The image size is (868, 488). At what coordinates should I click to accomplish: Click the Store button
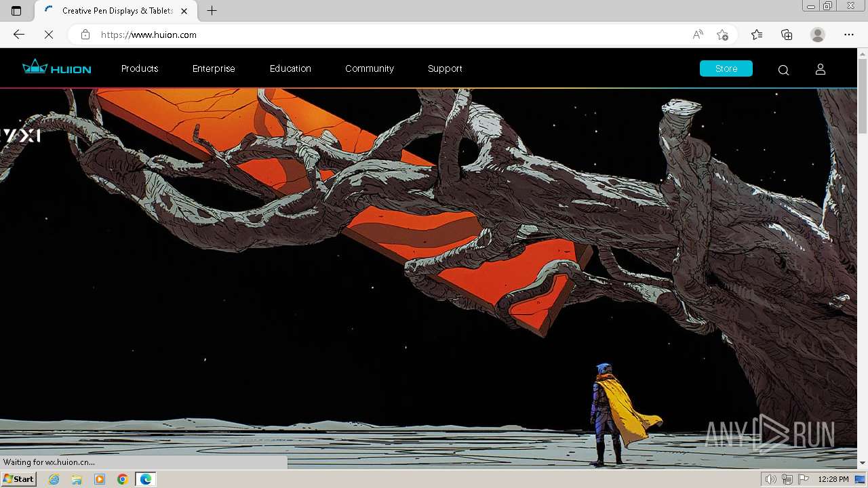click(726, 68)
